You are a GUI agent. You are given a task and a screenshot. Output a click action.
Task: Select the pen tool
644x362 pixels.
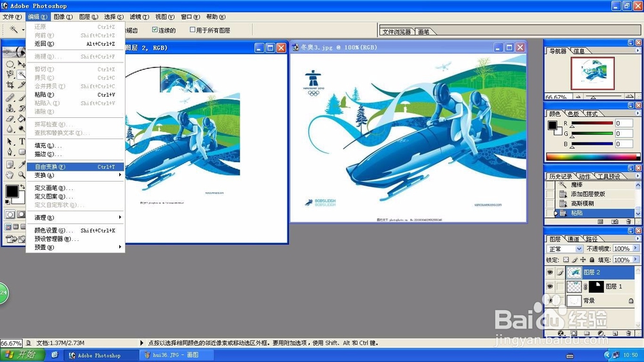[x=10, y=151]
